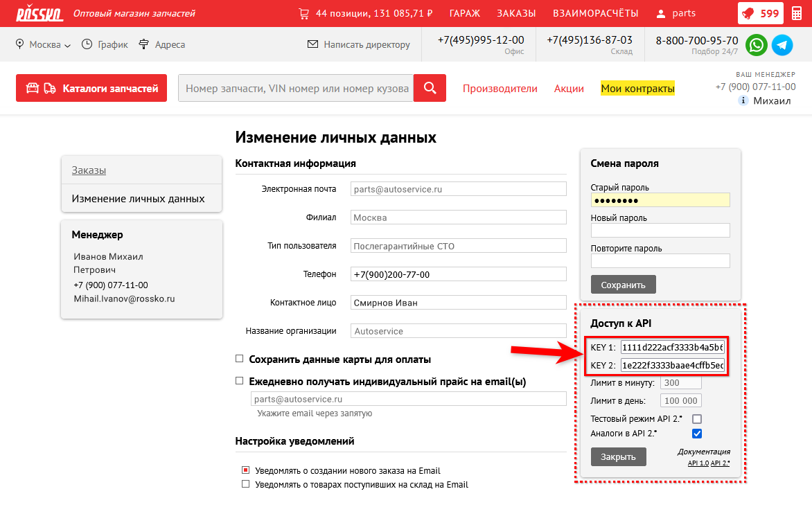Open Telegram chat icon
Image resolution: width=812 pixels, height=507 pixels.
782,45
